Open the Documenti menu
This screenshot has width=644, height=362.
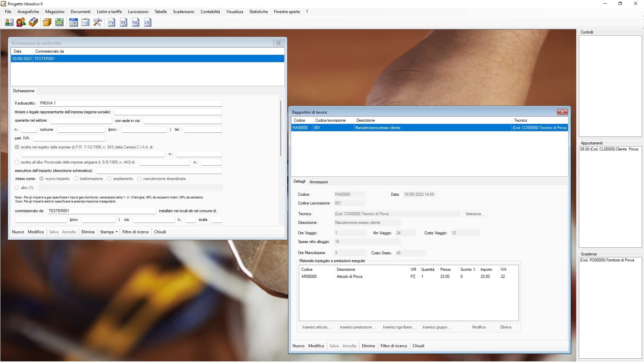pos(80,12)
